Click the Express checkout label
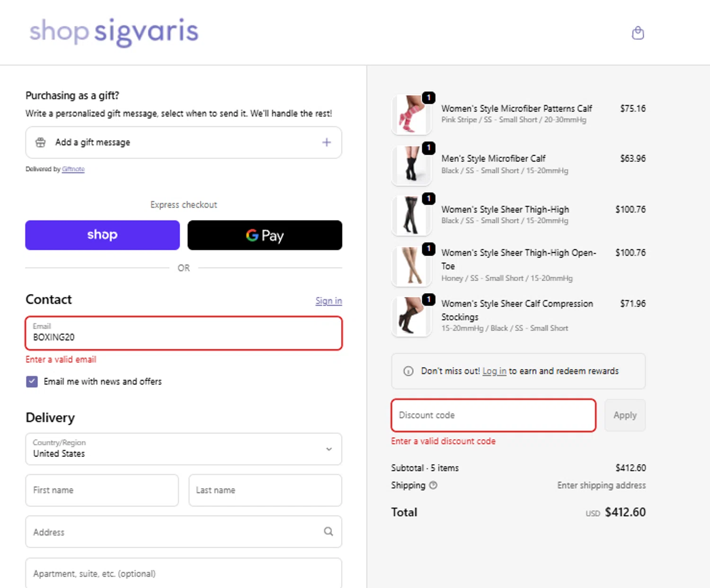Viewport: 710px width, 588px height. pos(184,205)
